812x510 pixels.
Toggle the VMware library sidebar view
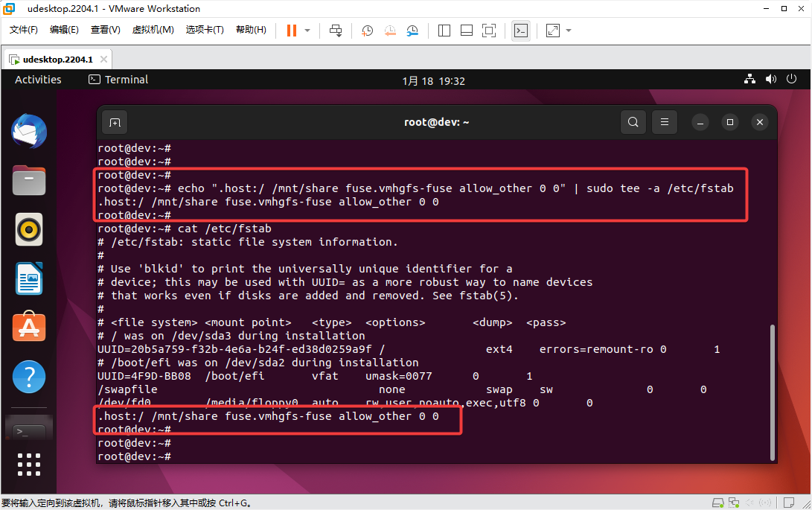[x=444, y=31]
